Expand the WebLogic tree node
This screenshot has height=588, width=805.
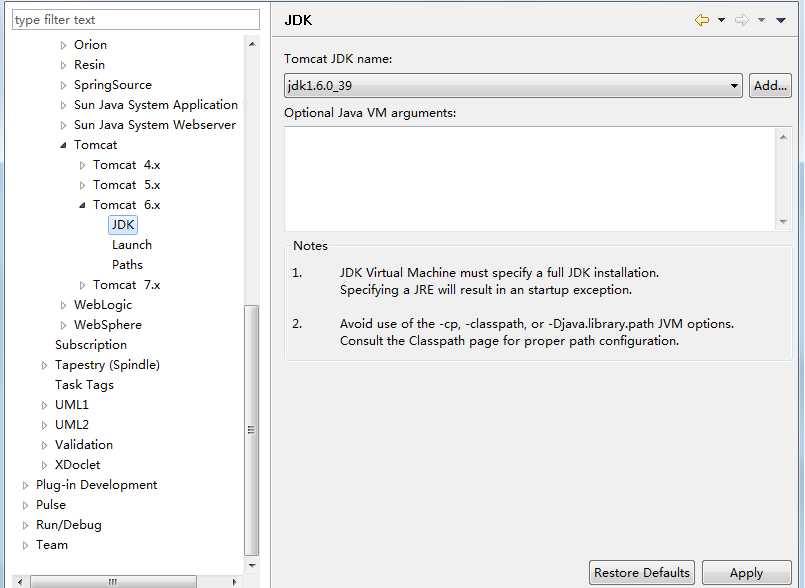63,306
